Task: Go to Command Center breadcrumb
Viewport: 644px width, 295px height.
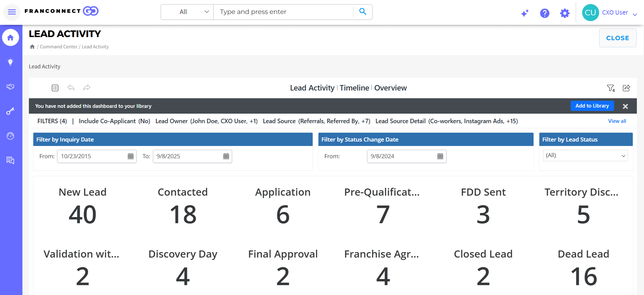Action: [x=58, y=47]
